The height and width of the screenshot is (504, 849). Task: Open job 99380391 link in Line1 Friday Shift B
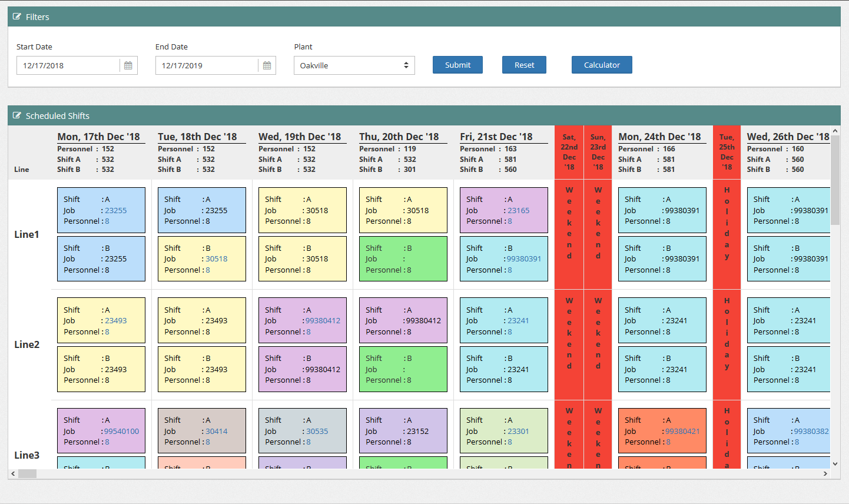[x=524, y=258]
